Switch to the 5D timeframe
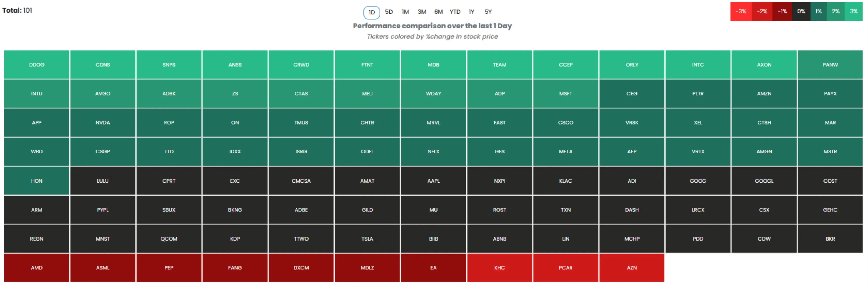Viewport: 868px width, 286px height. (389, 12)
